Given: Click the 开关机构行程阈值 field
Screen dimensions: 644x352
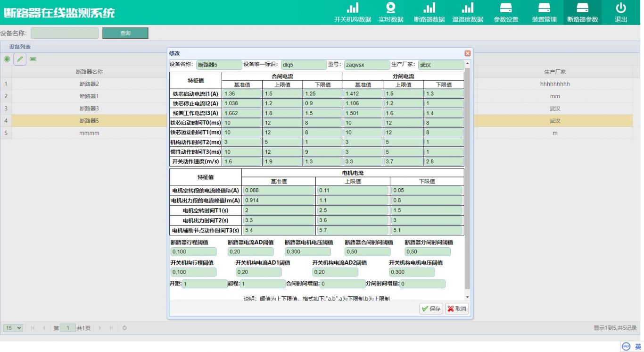Looking at the screenshot, I should 193,272.
